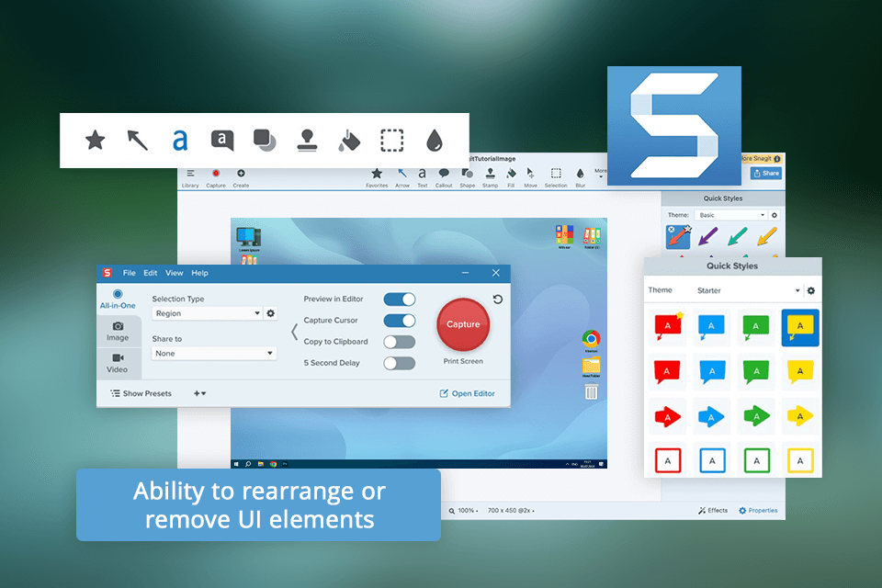Select the star Favorites icon in enlarged toolbar strip
The width and height of the screenshot is (882, 588).
pos(95,140)
